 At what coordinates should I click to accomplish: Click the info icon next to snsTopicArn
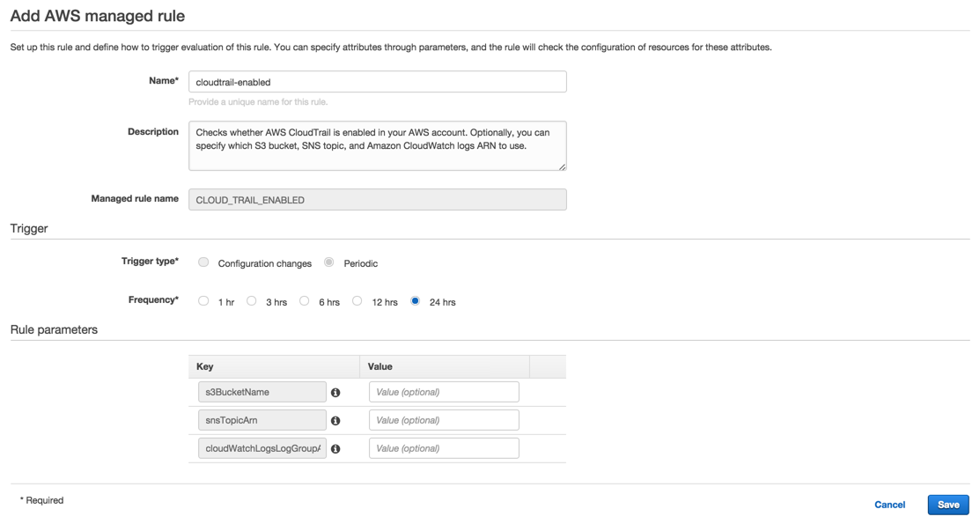(x=335, y=419)
